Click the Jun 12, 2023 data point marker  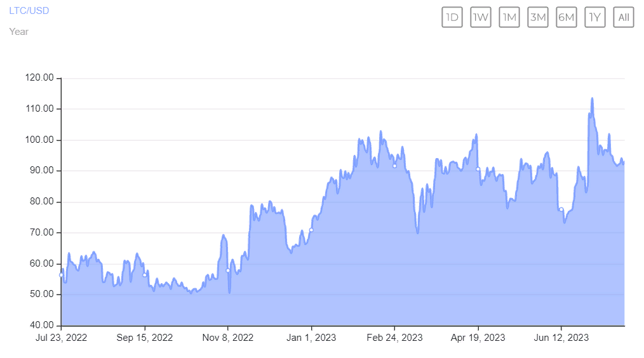[x=561, y=209]
